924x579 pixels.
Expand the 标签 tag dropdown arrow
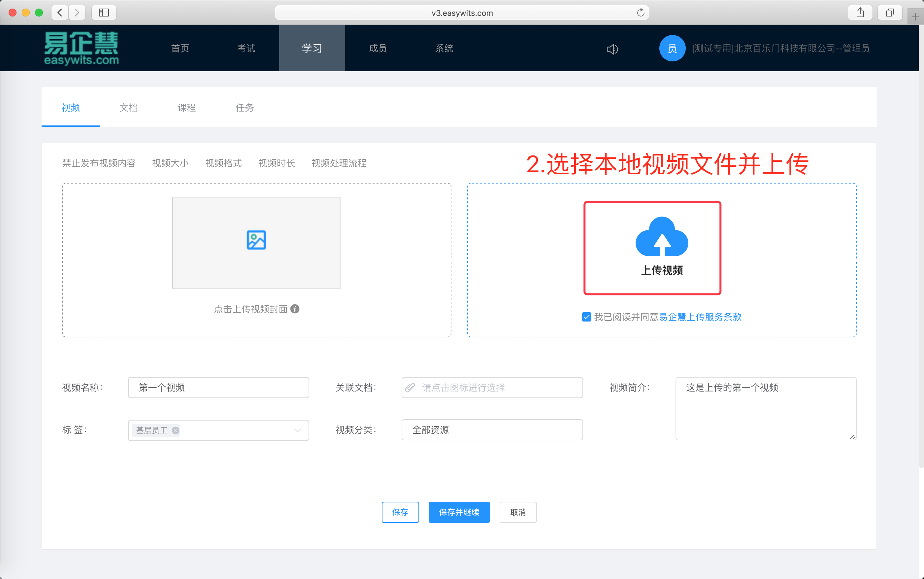(x=297, y=430)
